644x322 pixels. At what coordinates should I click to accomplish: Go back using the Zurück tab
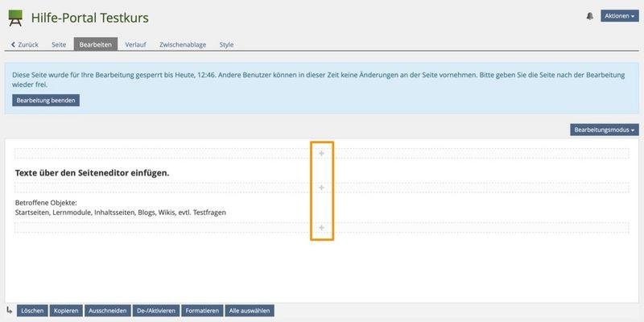point(25,44)
